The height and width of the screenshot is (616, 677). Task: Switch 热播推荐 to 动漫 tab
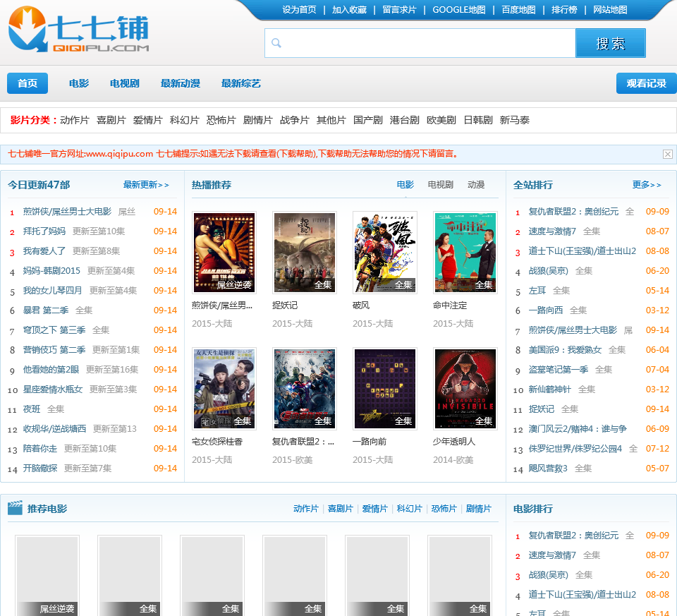pyautogui.click(x=476, y=185)
